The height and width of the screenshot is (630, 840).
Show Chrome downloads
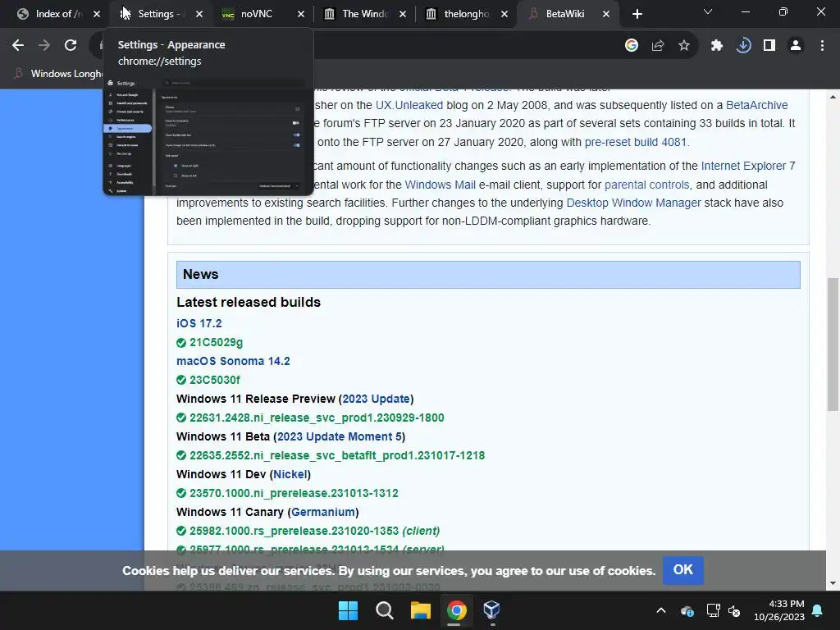click(x=743, y=46)
